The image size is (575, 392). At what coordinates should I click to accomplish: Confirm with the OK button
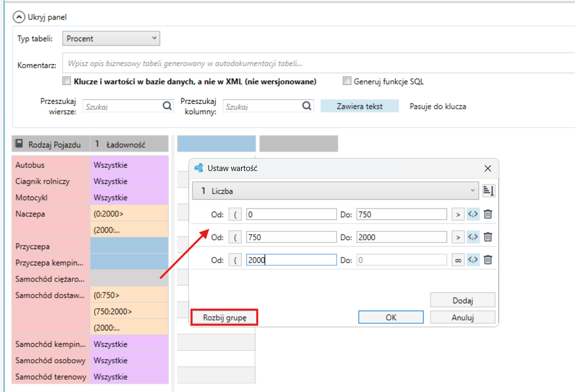[391, 317]
